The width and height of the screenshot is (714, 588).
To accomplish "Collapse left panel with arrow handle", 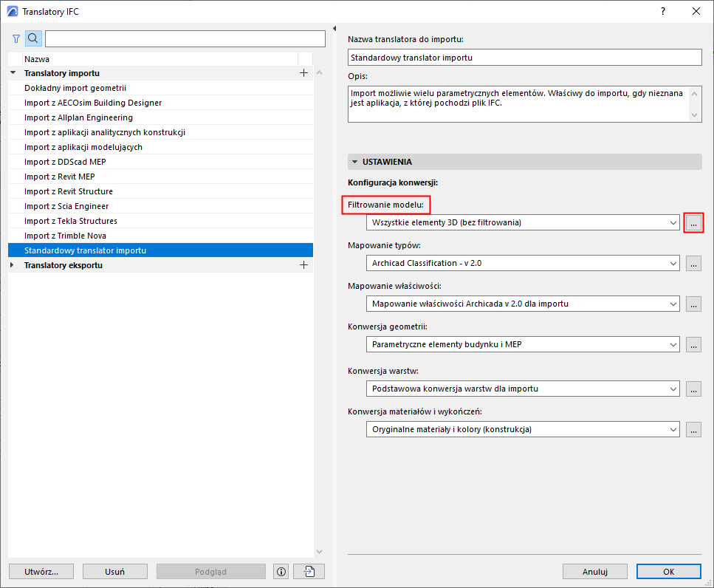I will (334, 29).
